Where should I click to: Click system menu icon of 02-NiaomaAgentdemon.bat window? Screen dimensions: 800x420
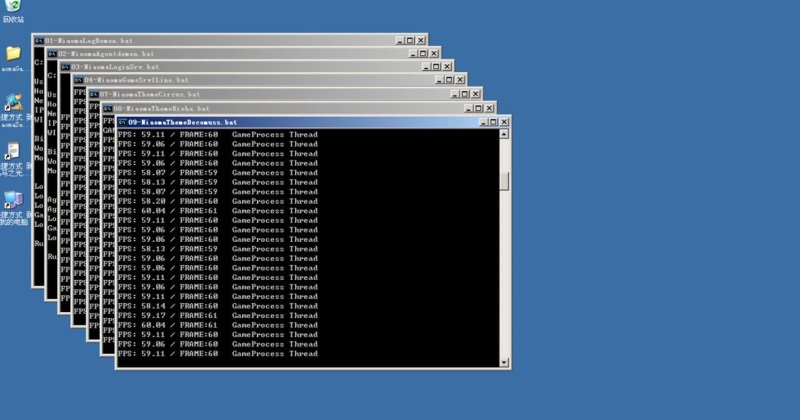click(x=51, y=53)
